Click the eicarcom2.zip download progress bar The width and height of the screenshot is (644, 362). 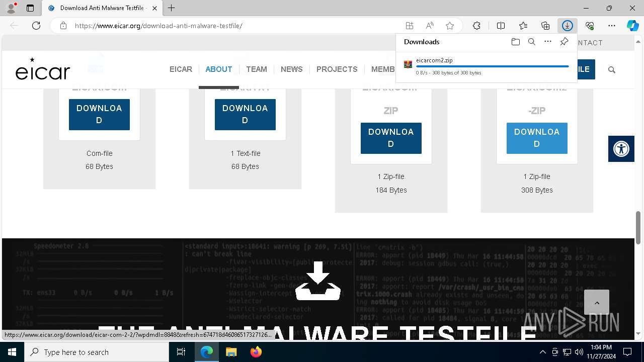click(x=492, y=66)
